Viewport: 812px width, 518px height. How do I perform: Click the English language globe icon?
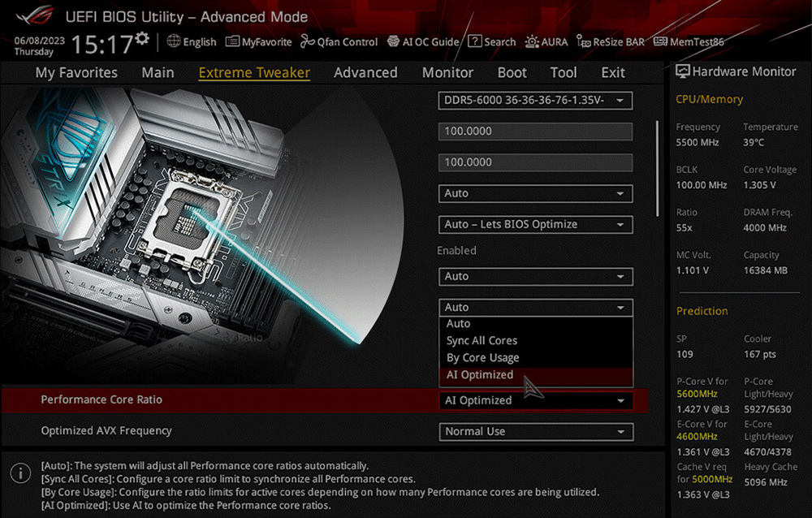coord(174,41)
